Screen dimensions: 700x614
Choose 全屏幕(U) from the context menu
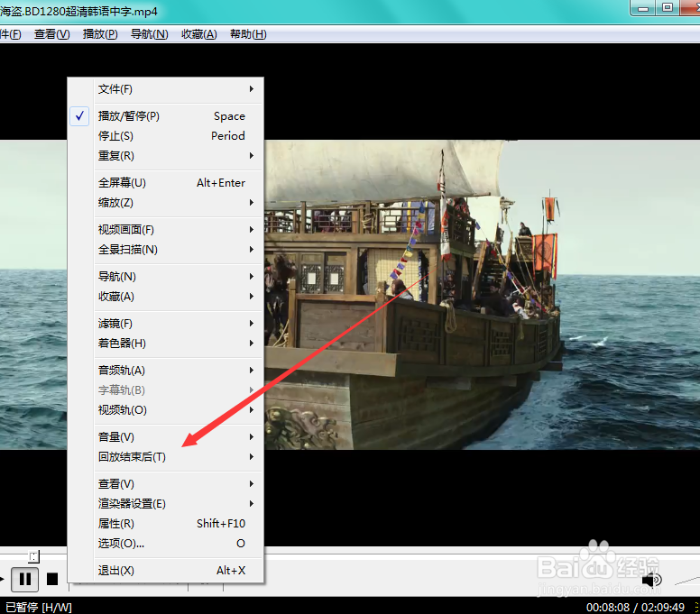pos(166,183)
